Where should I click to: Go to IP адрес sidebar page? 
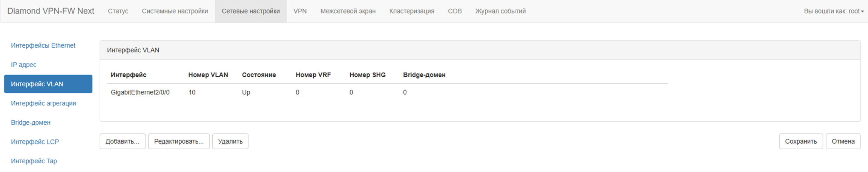pos(24,65)
